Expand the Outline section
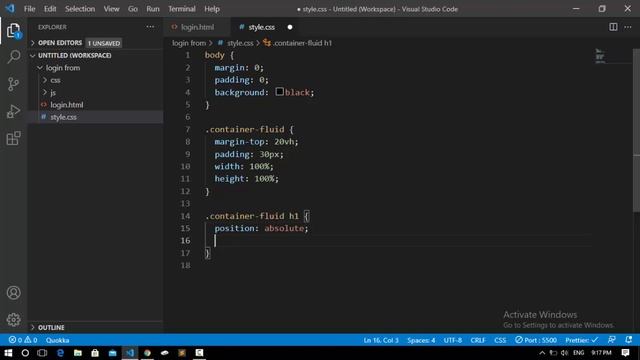 pos(96,327)
